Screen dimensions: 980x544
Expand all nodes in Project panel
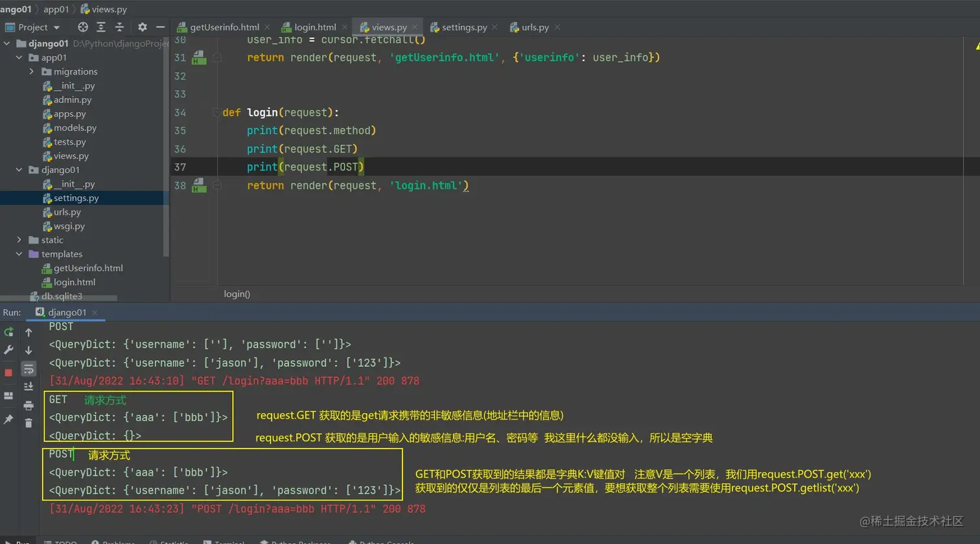101,27
